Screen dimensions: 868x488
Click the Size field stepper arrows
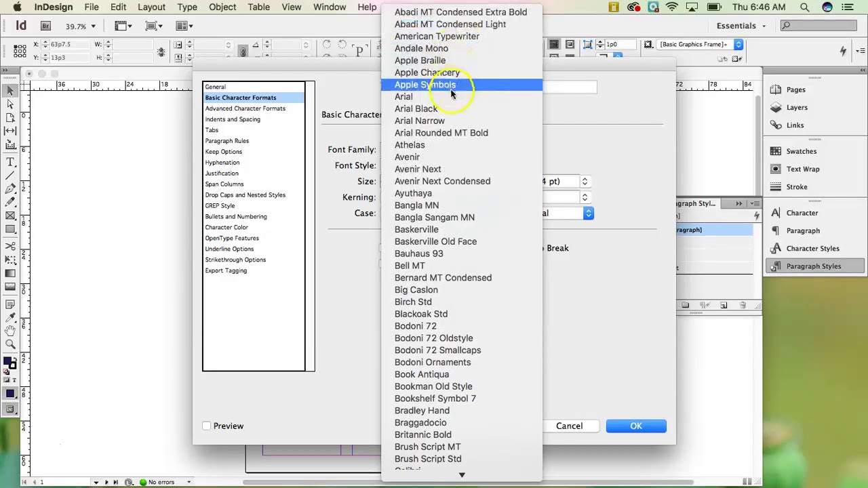(x=585, y=181)
